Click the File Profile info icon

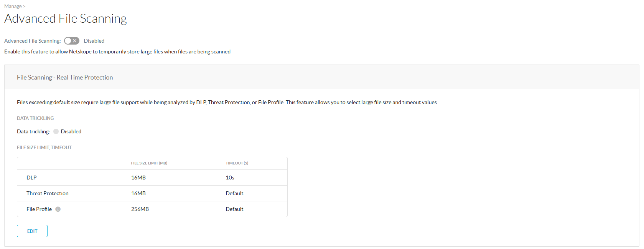click(58, 209)
